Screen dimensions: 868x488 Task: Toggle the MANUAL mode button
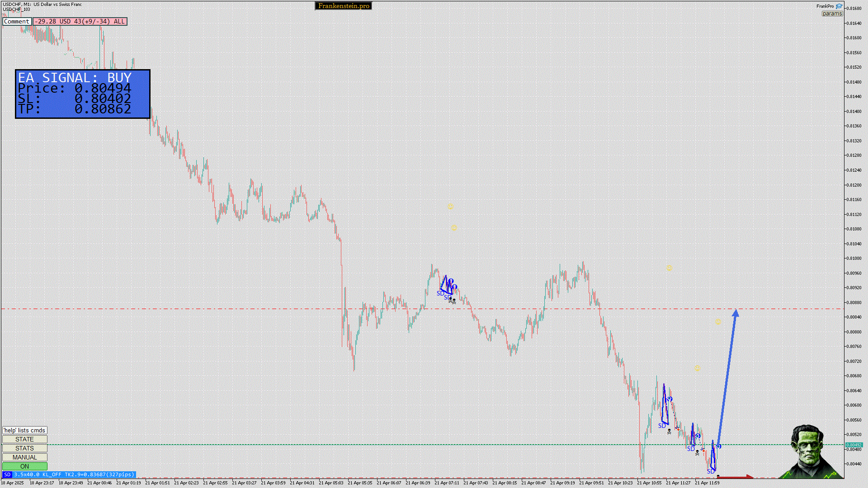coord(24,457)
